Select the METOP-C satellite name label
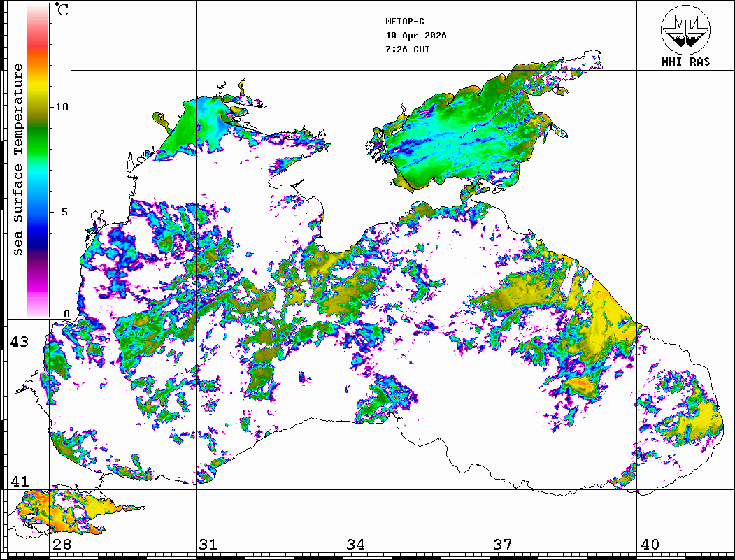This screenshot has width=735, height=560. click(x=405, y=22)
